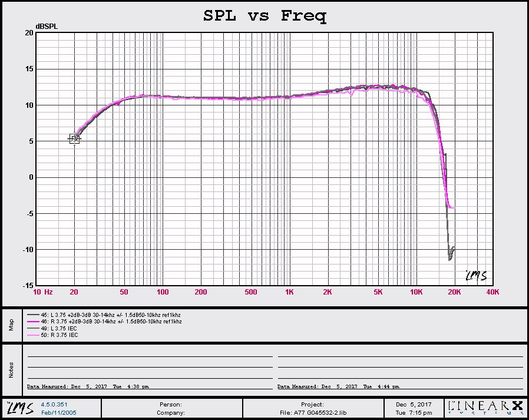Click the 1K frequency axis label
Viewport: 529px width, 420px height.
tap(289, 292)
